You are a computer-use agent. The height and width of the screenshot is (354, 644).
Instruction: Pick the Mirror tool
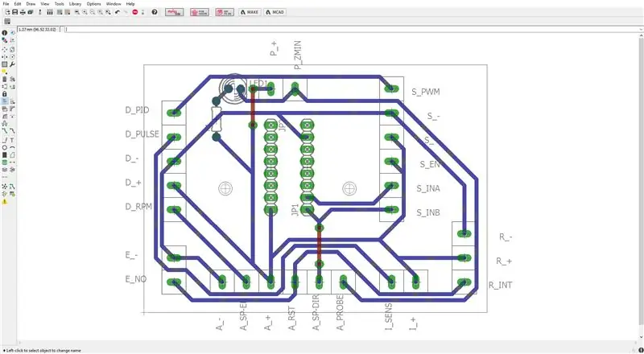point(5,56)
